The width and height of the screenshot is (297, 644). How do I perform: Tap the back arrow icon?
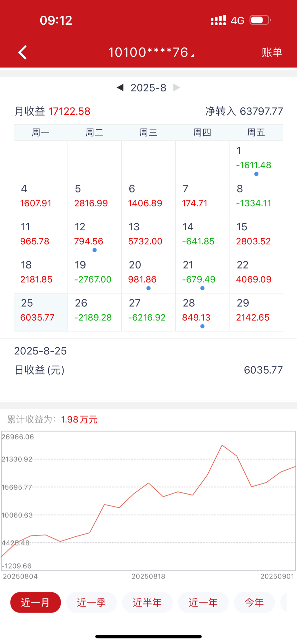pos(23,53)
